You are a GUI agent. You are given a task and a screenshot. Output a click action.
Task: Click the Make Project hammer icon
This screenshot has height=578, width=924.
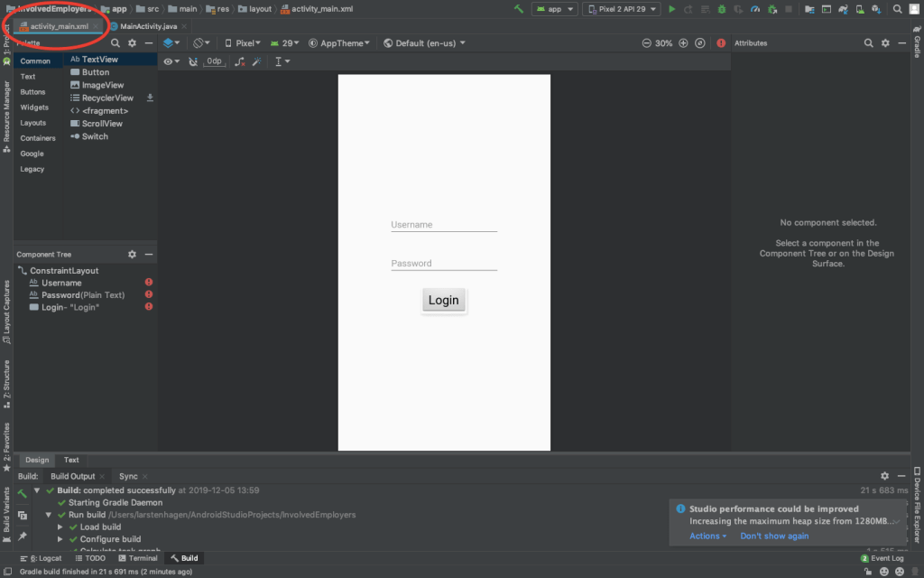coord(519,9)
